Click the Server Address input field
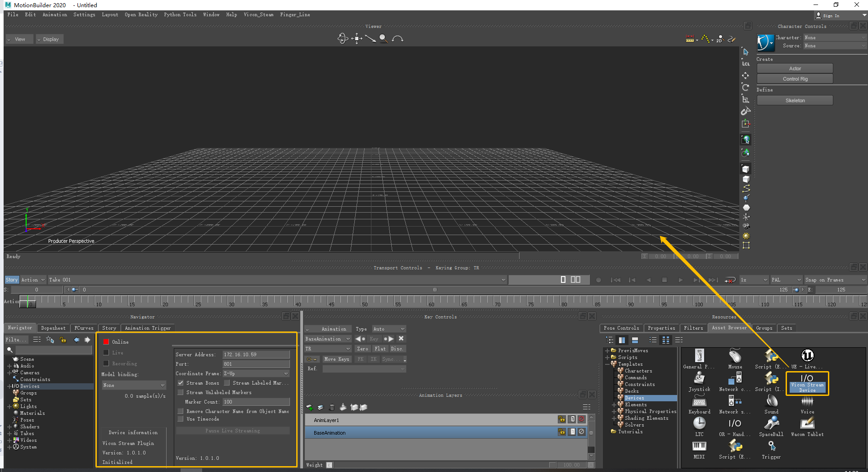The image size is (868, 472). [256, 354]
